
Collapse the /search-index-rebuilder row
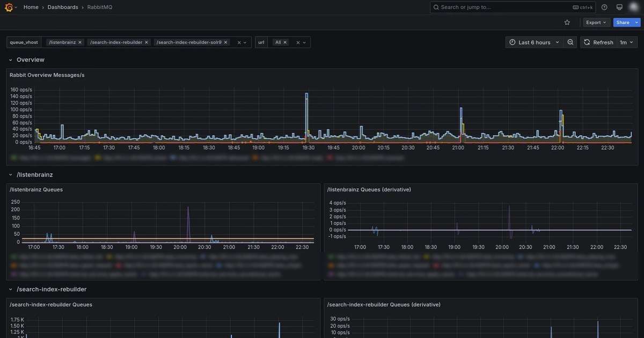coord(10,290)
